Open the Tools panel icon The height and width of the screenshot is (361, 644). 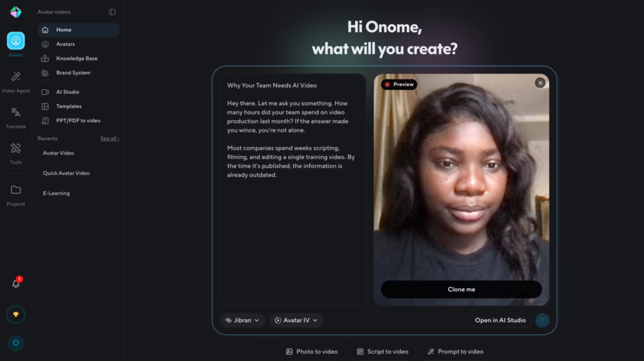tap(16, 153)
